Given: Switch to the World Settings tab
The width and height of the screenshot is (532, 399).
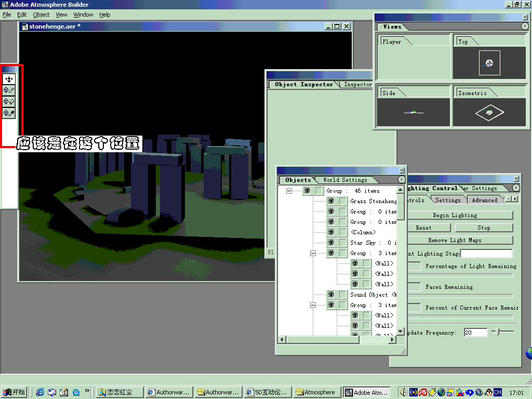Looking at the screenshot, I should [x=345, y=180].
